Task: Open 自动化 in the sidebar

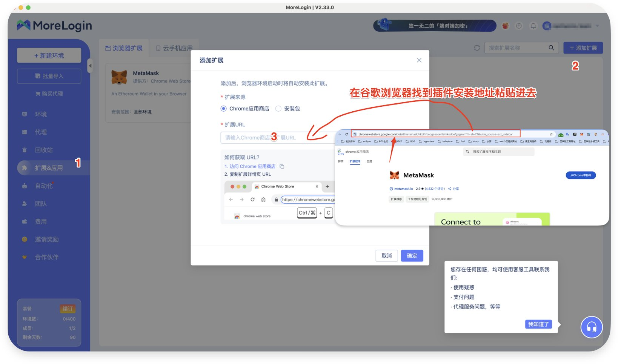Action: tap(44, 186)
